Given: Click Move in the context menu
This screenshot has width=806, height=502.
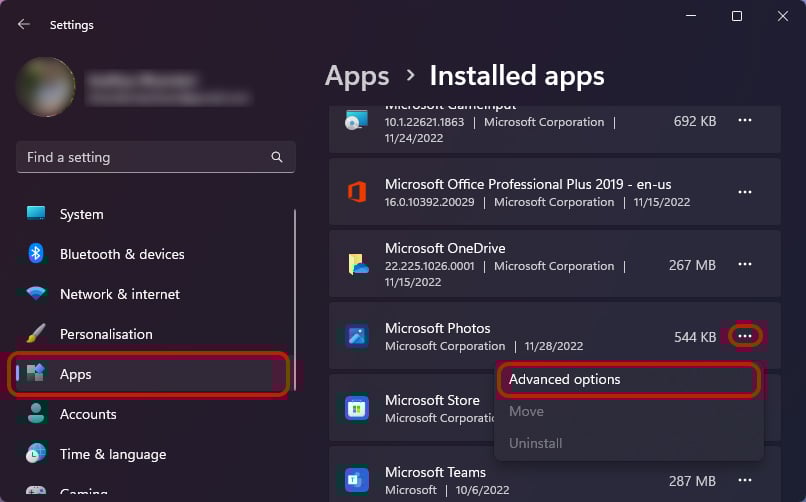Looking at the screenshot, I should (x=629, y=412).
